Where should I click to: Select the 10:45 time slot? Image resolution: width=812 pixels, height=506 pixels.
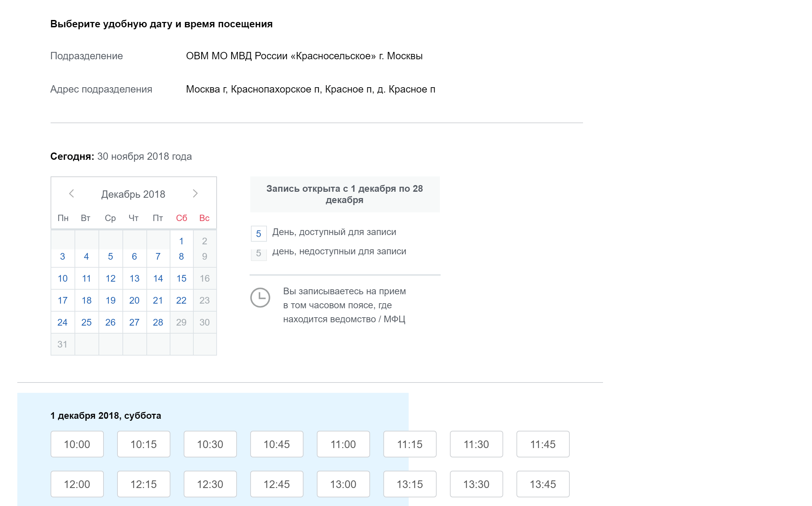[277, 444]
